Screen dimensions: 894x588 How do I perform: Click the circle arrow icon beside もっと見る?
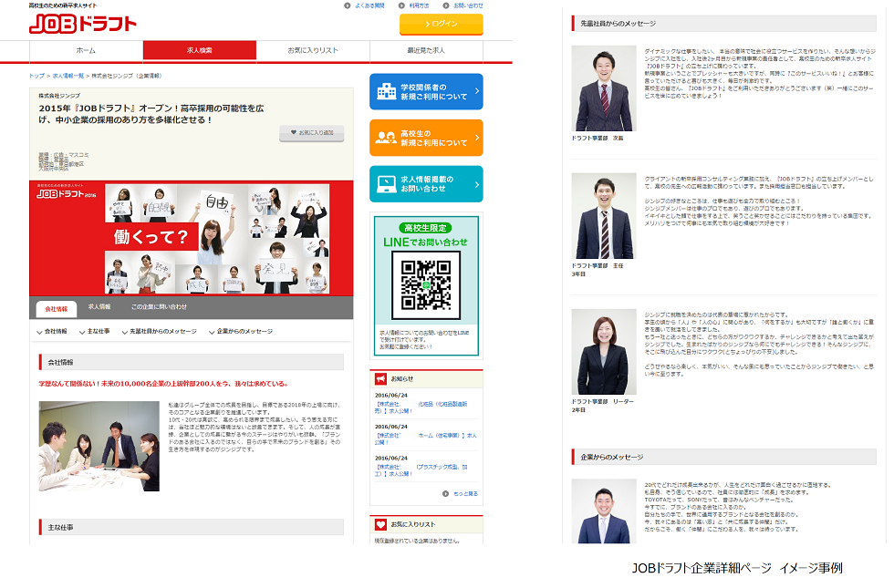pos(446,493)
